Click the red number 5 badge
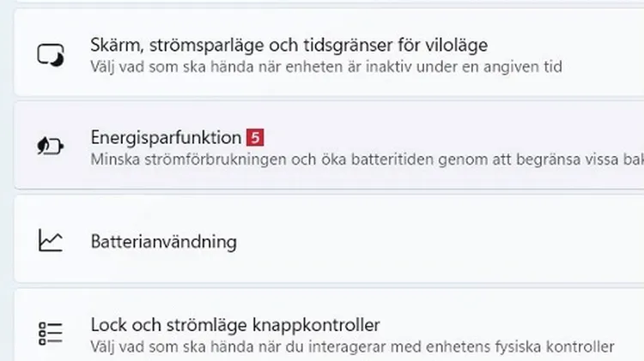Screen dimensions: 644x361 pos(253,137)
